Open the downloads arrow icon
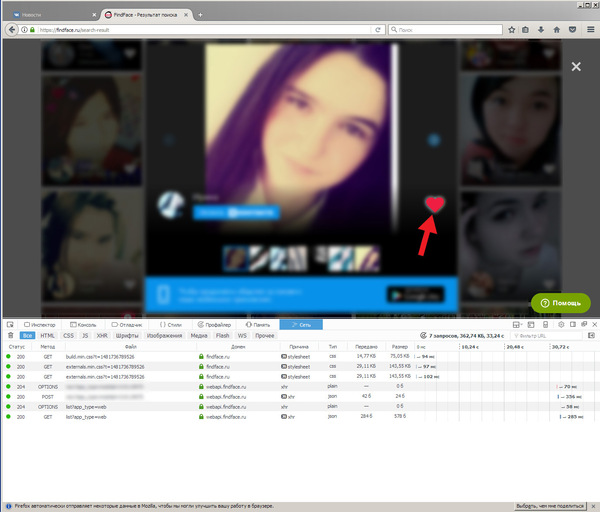Screen dimensions: 600x512 541,30
